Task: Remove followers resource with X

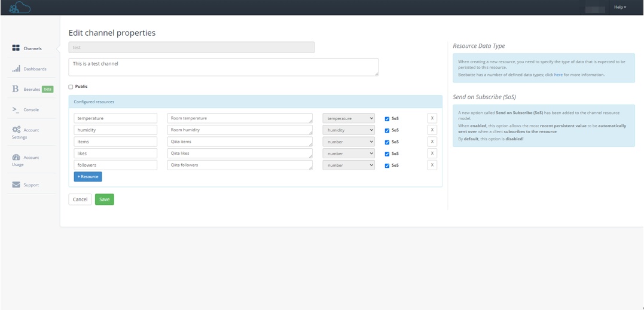Action: pyautogui.click(x=432, y=165)
